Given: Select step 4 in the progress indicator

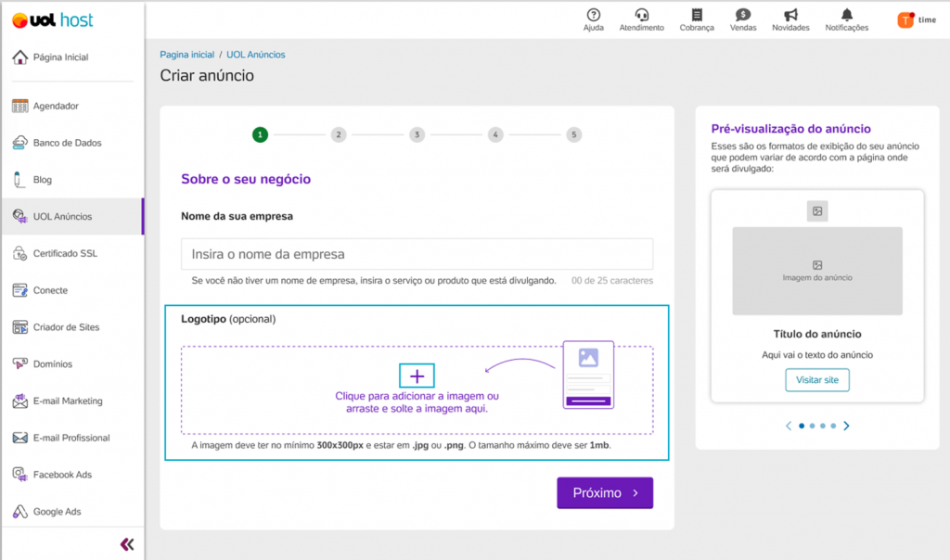Looking at the screenshot, I should point(495,134).
